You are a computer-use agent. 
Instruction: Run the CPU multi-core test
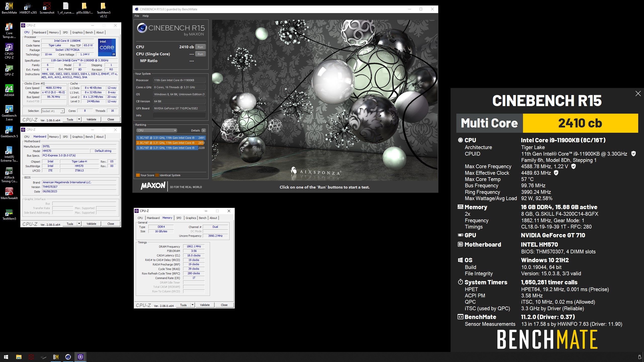[200, 47]
